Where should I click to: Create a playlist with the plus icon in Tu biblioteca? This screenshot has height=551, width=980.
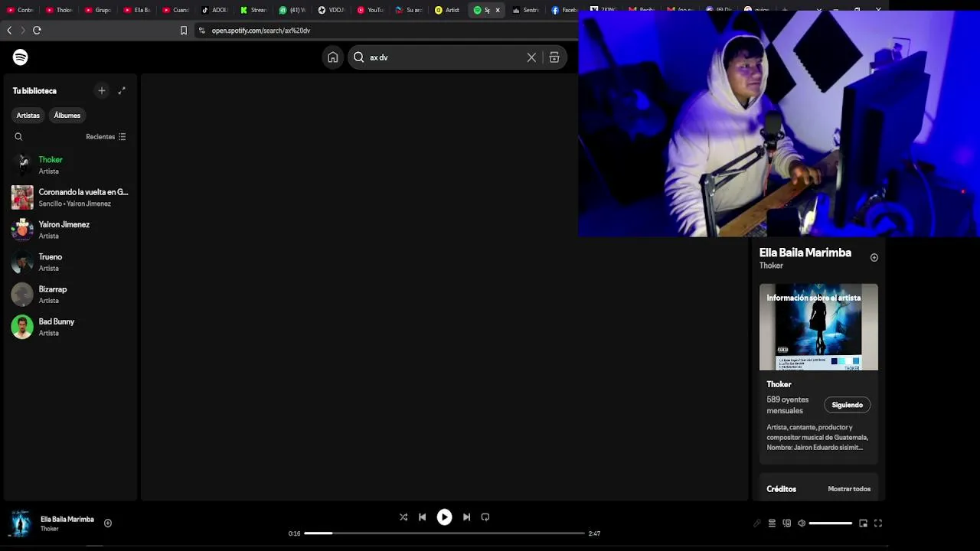pos(102,90)
